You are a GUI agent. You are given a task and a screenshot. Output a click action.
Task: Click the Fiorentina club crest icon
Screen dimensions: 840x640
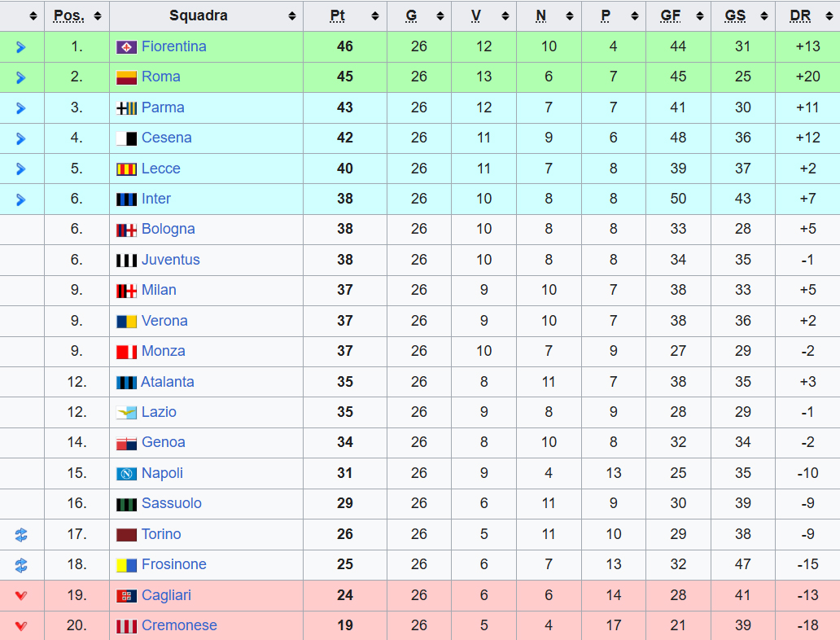coord(126,47)
